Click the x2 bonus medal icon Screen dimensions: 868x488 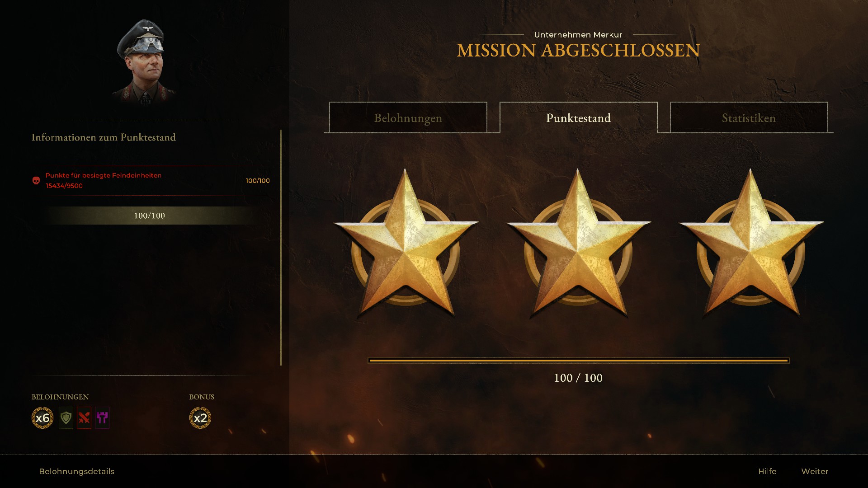tap(200, 418)
